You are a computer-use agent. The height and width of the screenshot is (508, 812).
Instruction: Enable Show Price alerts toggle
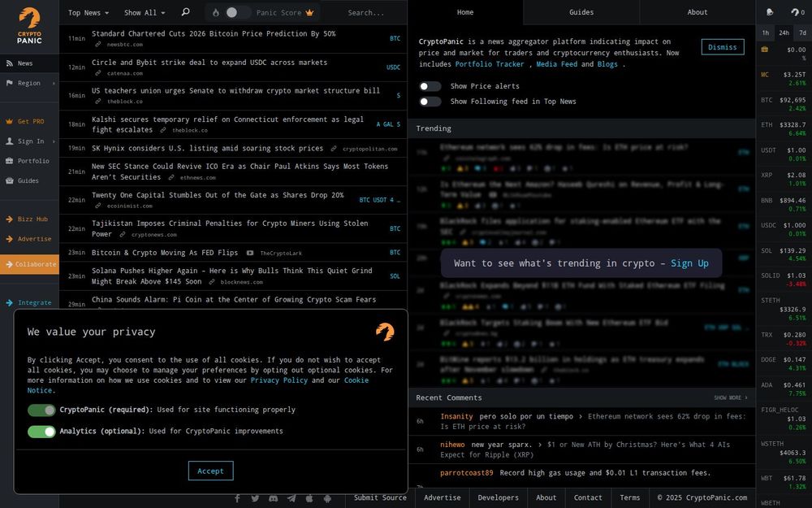430,86
